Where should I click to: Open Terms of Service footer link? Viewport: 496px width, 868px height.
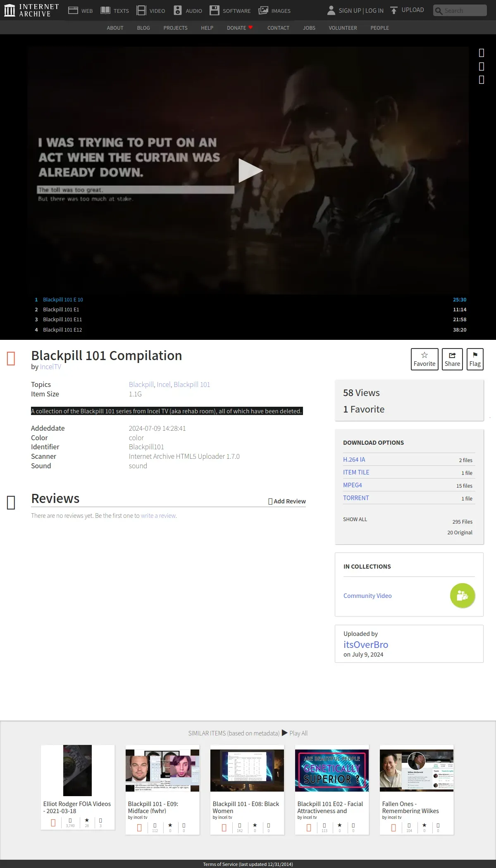click(x=248, y=864)
